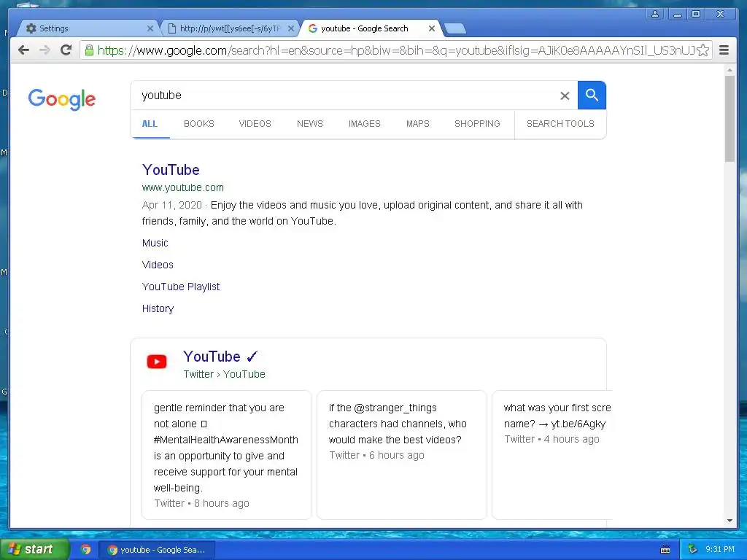Viewport: 747px width, 560px height.
Task: Click the green padlock security icon
Action: coord(89,50)
